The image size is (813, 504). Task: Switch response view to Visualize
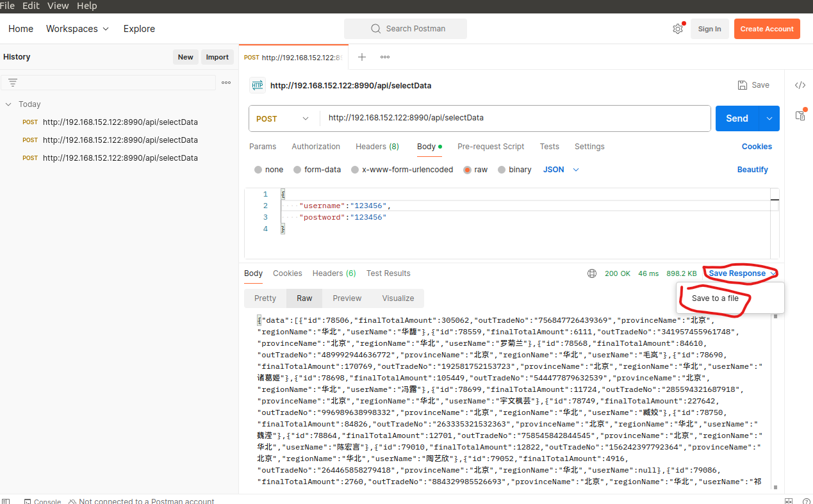pyautogui.click(x=398, y=298)
